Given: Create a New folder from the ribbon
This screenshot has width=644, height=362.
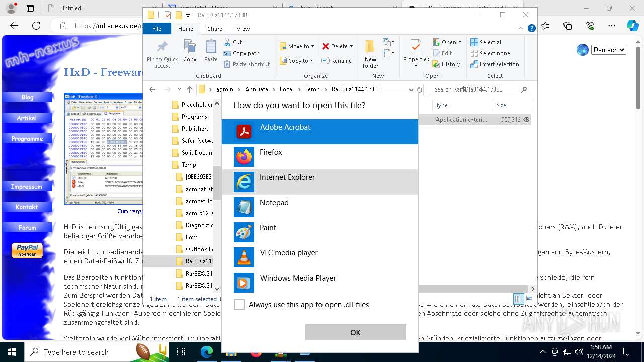Looking at the screenshot, I should pos(370,54).
